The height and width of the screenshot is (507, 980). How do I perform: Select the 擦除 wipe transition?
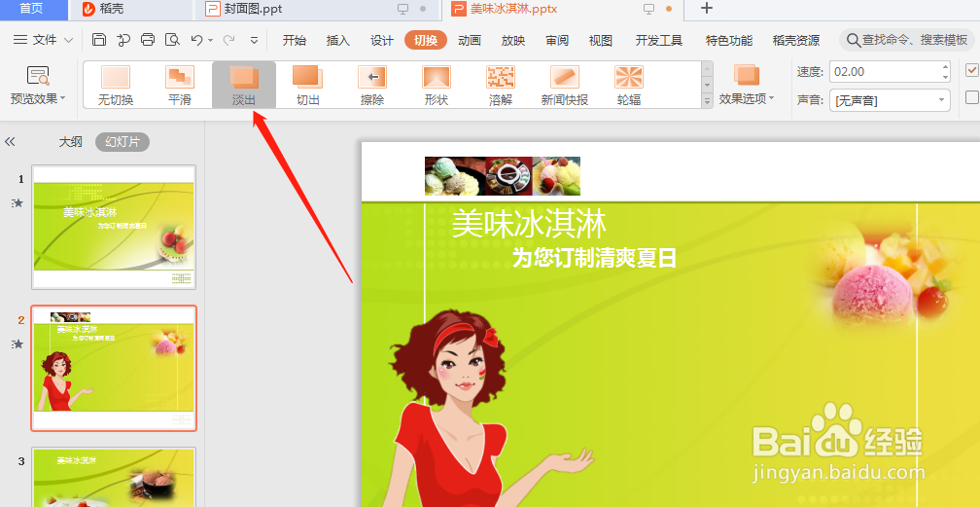(x=372, y=85)
